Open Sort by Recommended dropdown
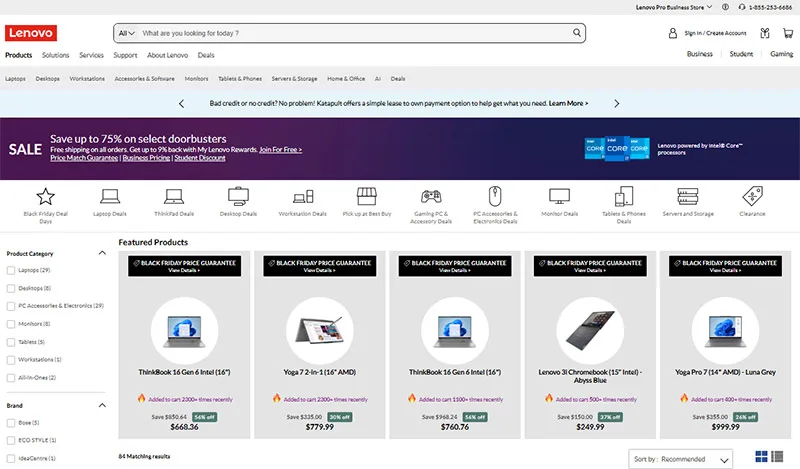 click(681, 459)
